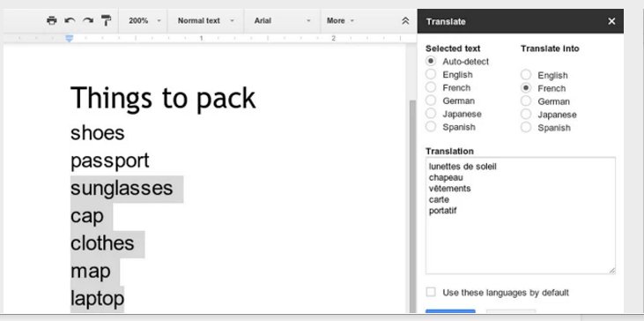Select English under Selected text
This screenshot has height=321, width=644.
[431, 74]
